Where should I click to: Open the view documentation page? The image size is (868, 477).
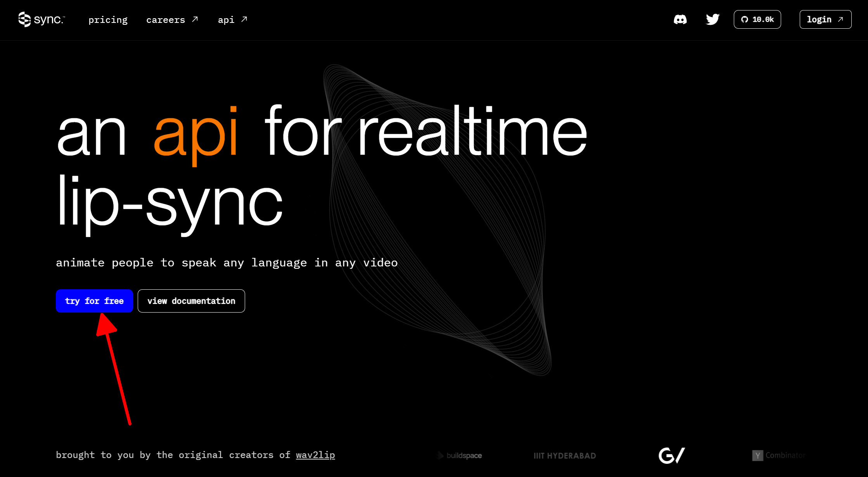191,300
